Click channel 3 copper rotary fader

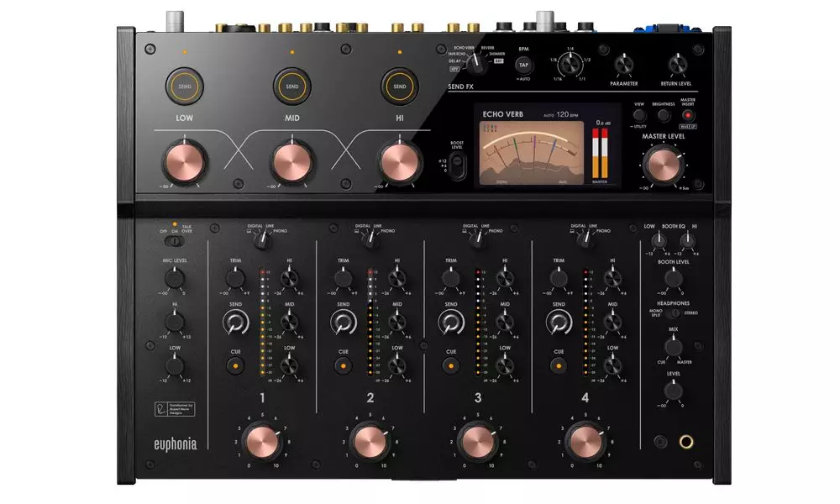478,442
